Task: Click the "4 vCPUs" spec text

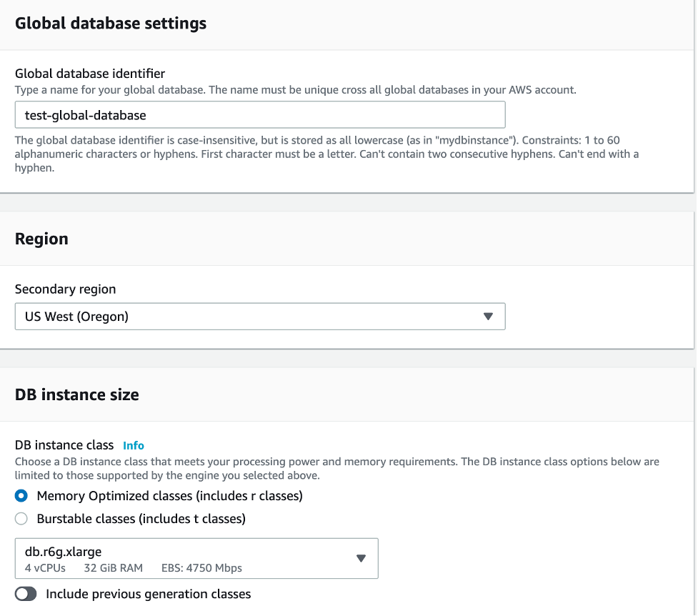Action: [x=44, y=568]
